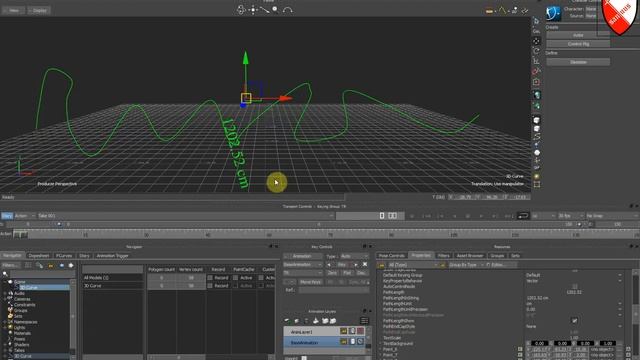
Task: Toggle Record checkbox for All Models row
Action: tap(210, 278)
